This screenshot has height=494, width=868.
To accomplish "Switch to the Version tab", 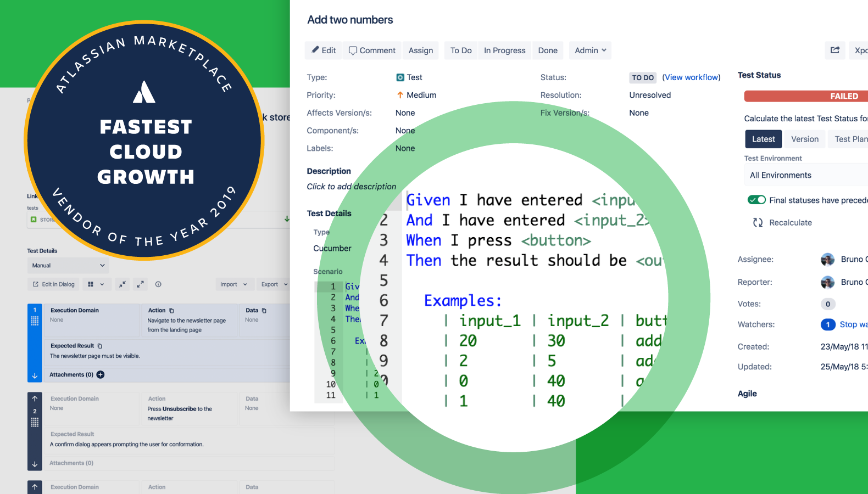I will [x=804, y=139].
